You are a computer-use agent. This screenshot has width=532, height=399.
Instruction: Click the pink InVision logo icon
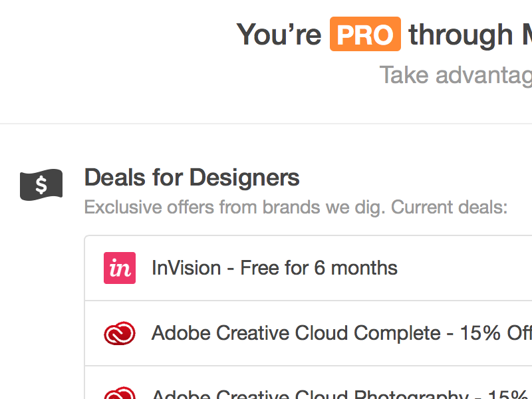pos(120,268)
